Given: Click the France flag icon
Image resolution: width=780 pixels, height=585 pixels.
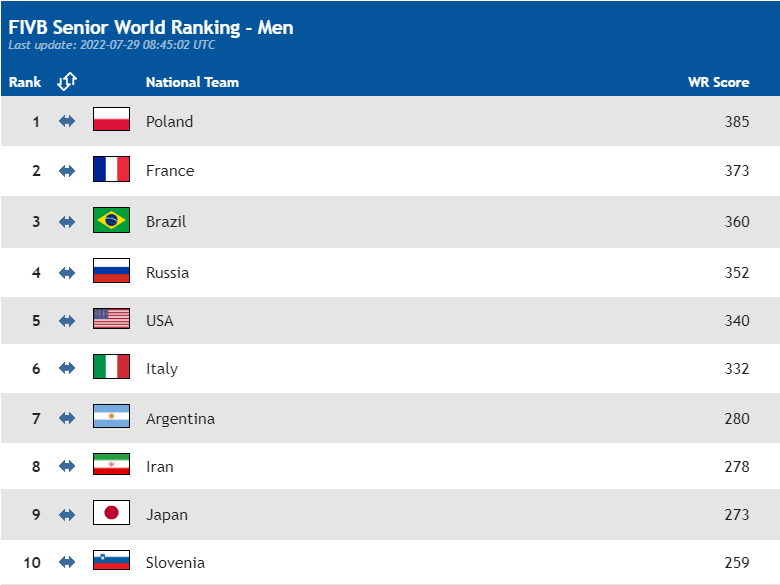Looking at the screenshot, I should pyautogui.click(x=111, y=169).
